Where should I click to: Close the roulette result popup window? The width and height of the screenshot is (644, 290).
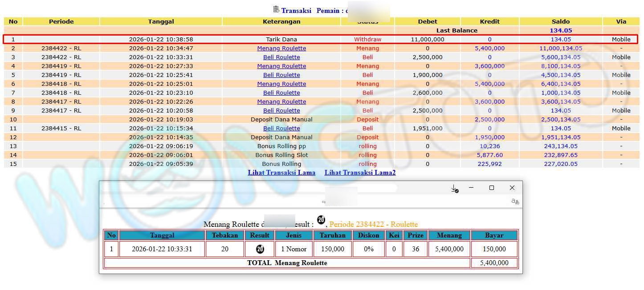click(x=512, y=188)
